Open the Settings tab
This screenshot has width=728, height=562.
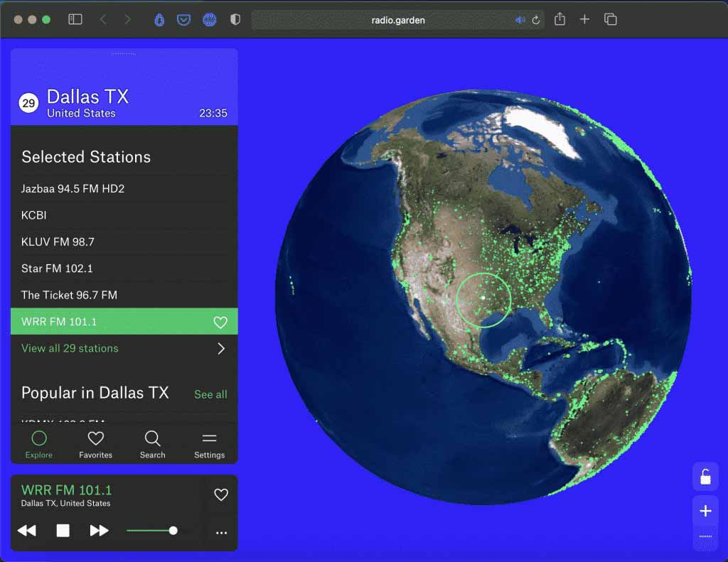tap(209, 445)
